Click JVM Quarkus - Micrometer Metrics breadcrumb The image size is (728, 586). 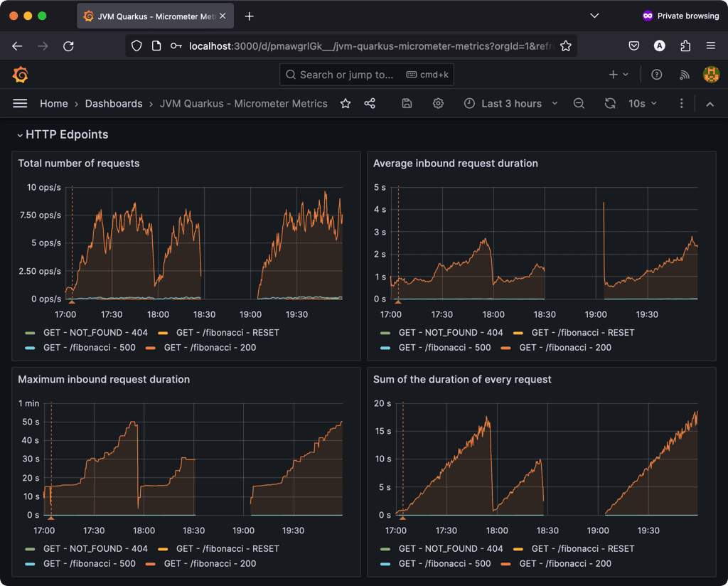[x=243, y=104]
